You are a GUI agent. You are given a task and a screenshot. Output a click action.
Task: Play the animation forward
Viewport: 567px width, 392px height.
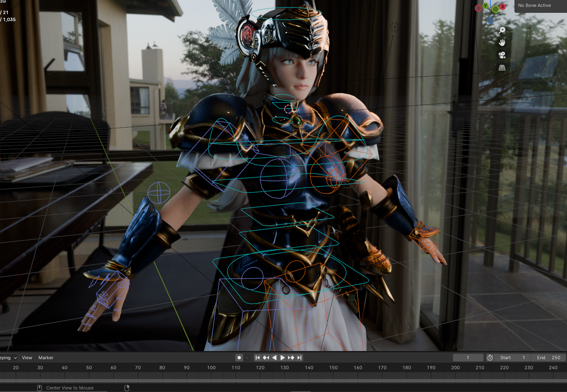pyautogui.click(x=283, y=358)
